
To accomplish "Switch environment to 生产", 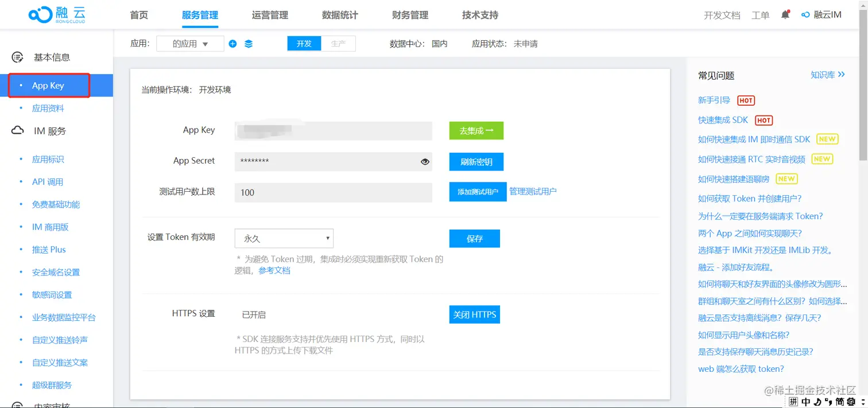I will click(338, 44).
